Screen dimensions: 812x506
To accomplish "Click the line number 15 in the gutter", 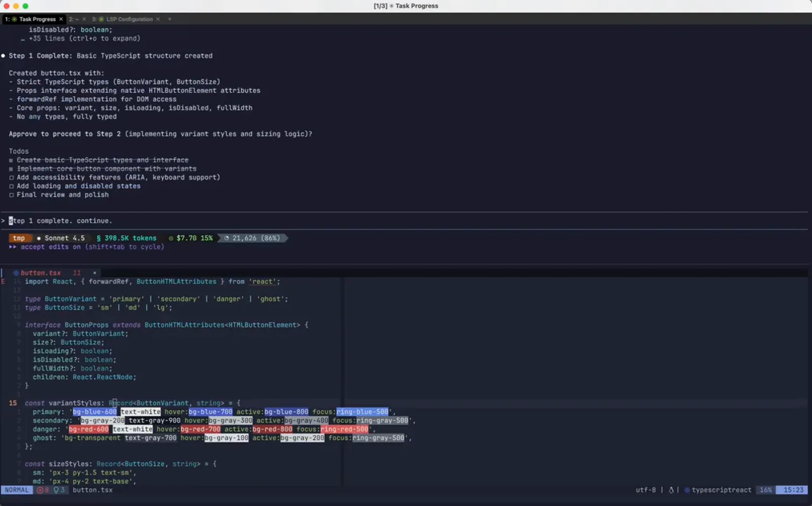I will [x=13, y=404].
